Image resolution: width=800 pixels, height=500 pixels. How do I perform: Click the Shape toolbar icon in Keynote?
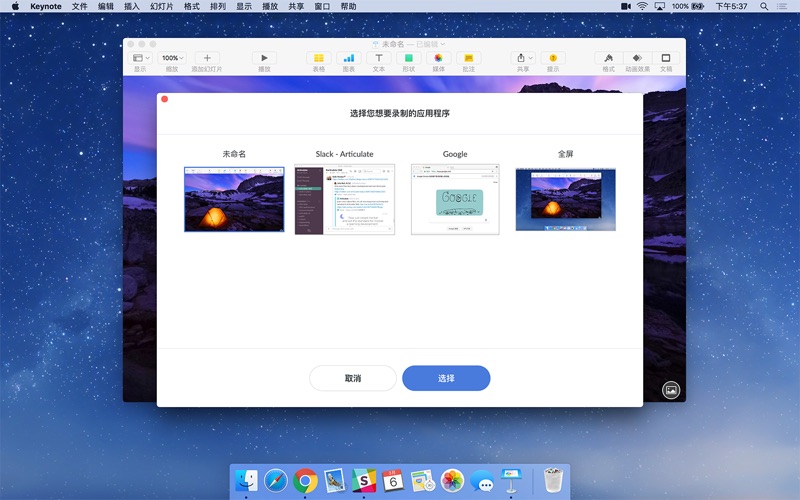[409, 58]
